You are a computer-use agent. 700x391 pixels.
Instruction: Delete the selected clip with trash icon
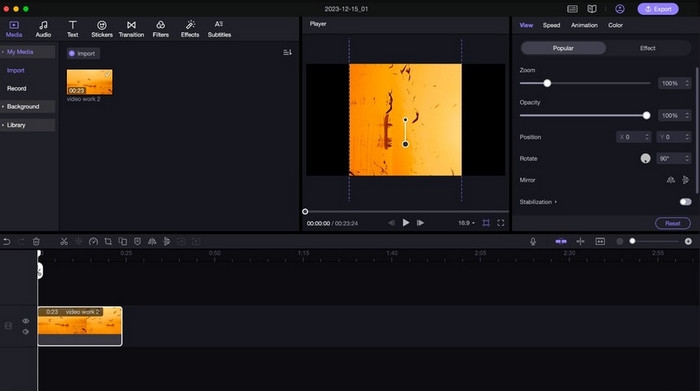click(x=36, y=241)
